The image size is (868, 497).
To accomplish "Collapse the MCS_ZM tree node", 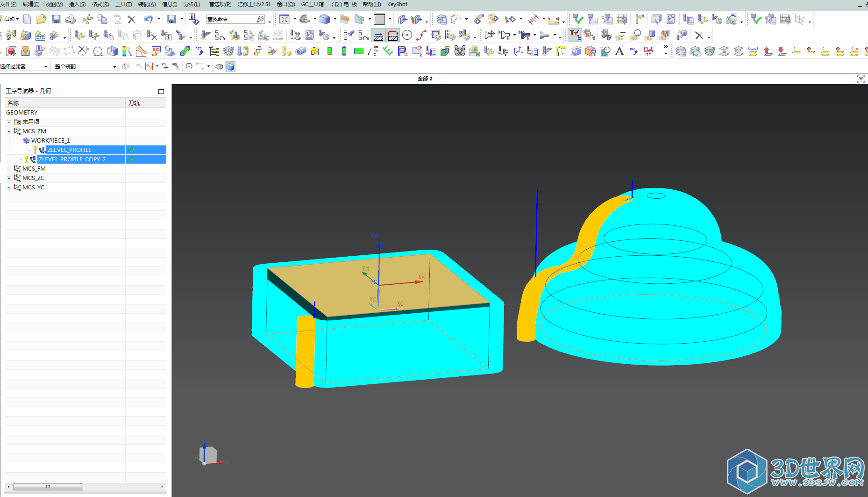I will pyautogui.click(x=9, y=131).
